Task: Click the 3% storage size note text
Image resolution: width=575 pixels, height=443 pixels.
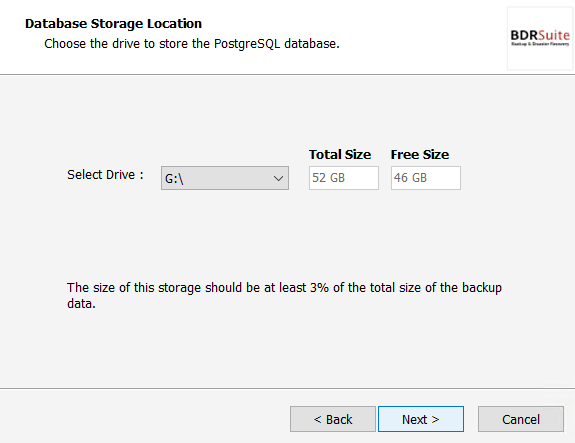Action: click(x=284, y=296)
